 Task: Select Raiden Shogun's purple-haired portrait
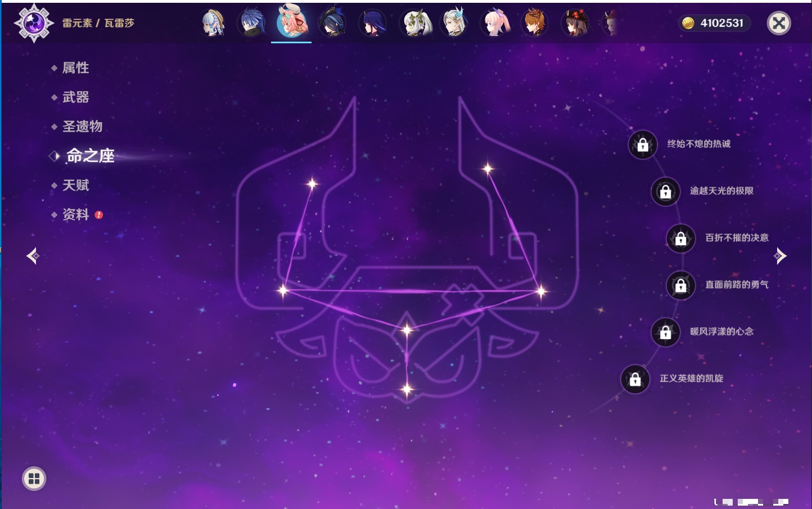point(372,23)
